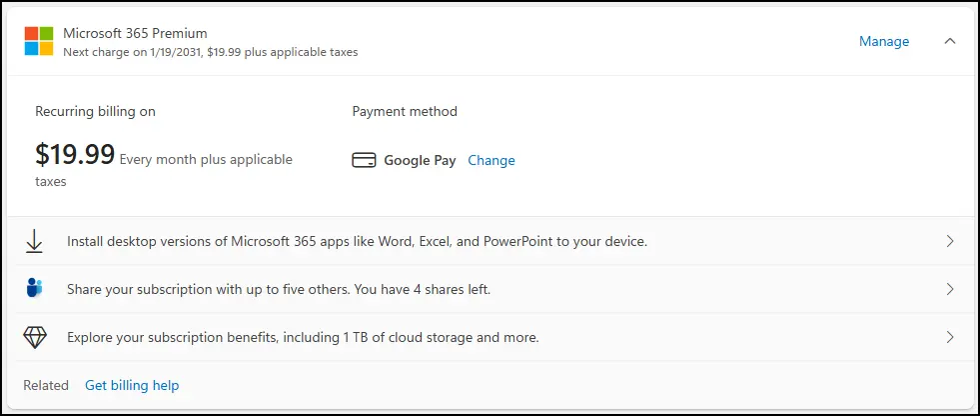Click the credit card payment icon
The width and height of the screenshot is (980, 416).
point(364,161)
